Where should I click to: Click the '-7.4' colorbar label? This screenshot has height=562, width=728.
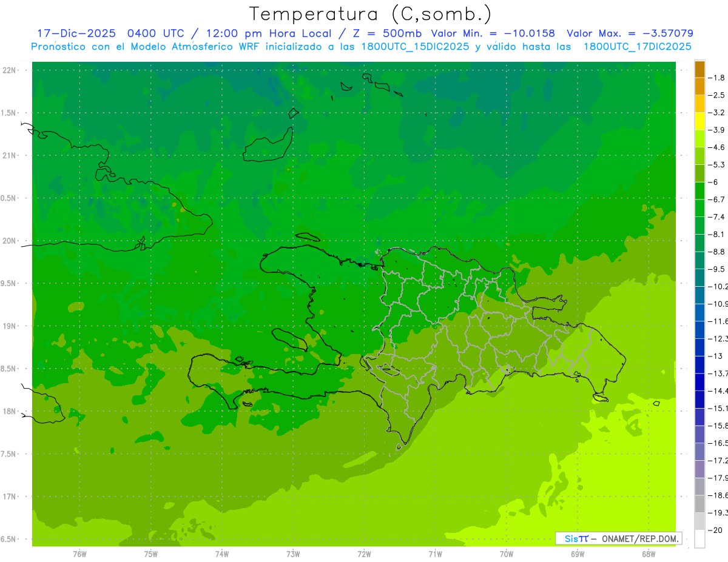[716, 217]
